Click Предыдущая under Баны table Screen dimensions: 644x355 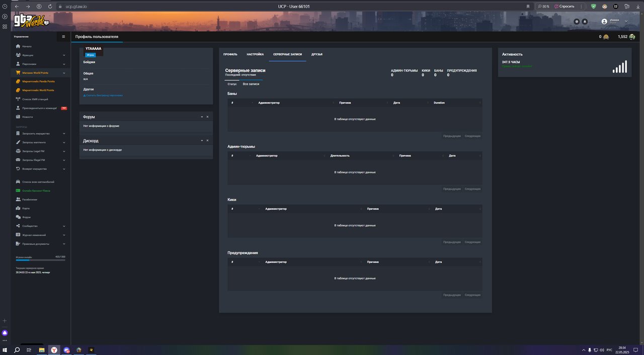point(452,136)
